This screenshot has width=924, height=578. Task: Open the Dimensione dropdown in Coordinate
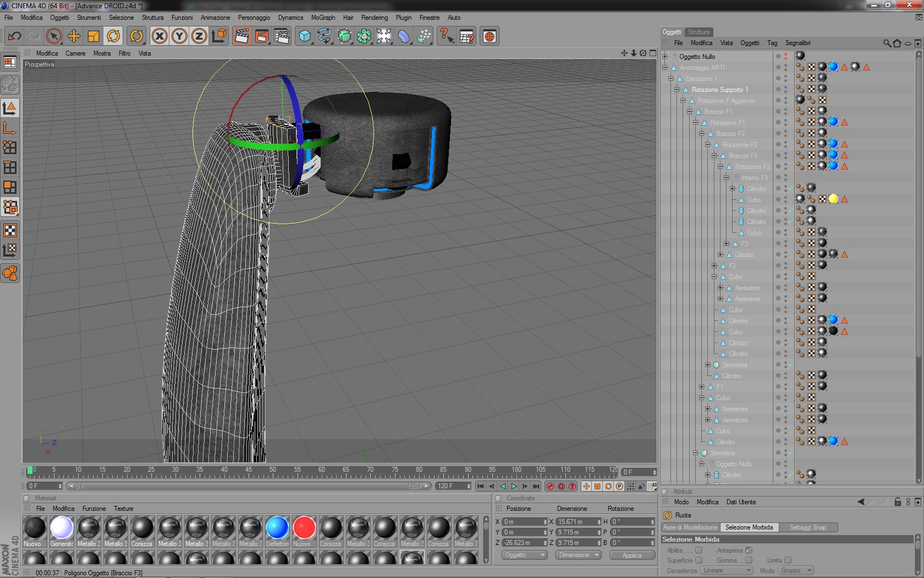[x=577, y=555]
